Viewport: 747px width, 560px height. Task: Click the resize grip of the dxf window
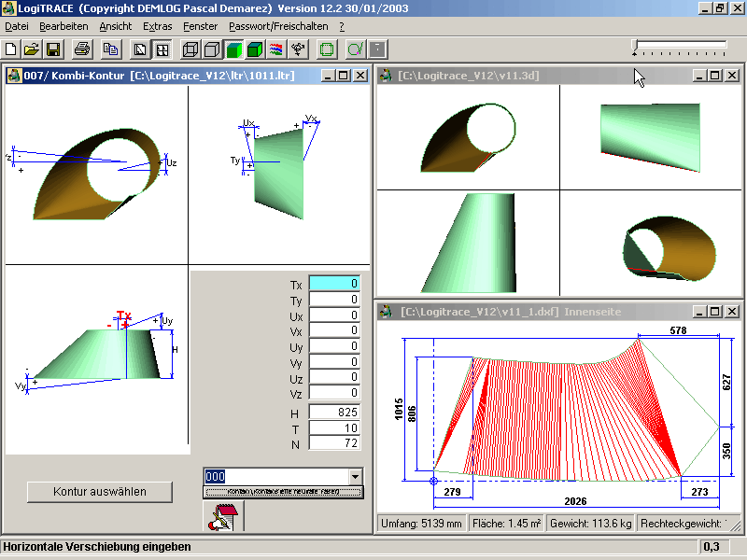pyautogui.click(x=736, y=525)
